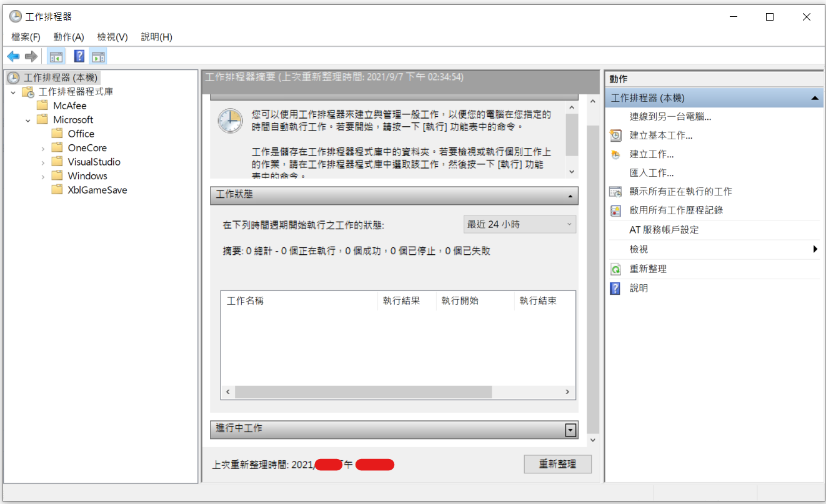Image resolution: width=826 pixels, height=504 pixels.
Task: Click the XblGameSave folder icon
Action: pyautogui.click(x=57, y=190)
